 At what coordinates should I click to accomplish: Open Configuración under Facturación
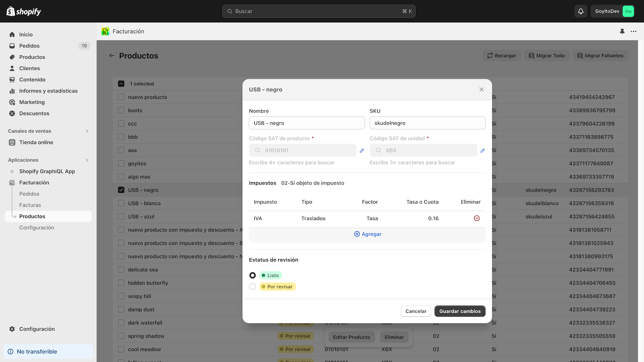coord(37,228)
